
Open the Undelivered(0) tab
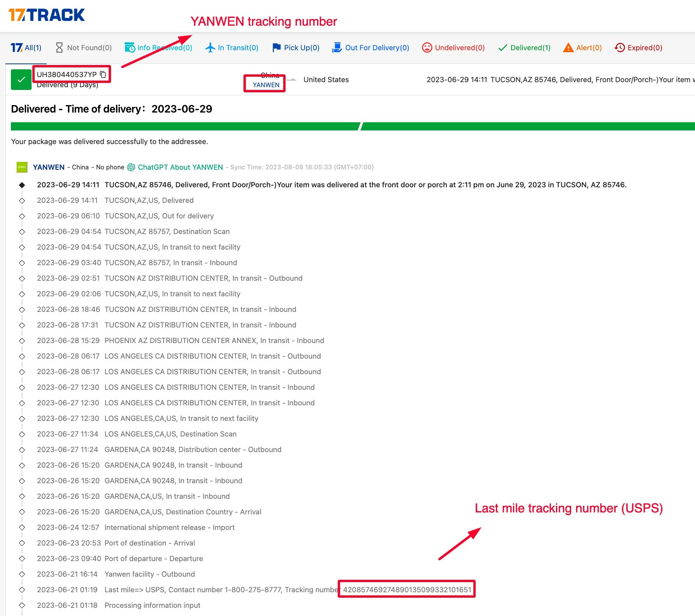coord(453,48)
